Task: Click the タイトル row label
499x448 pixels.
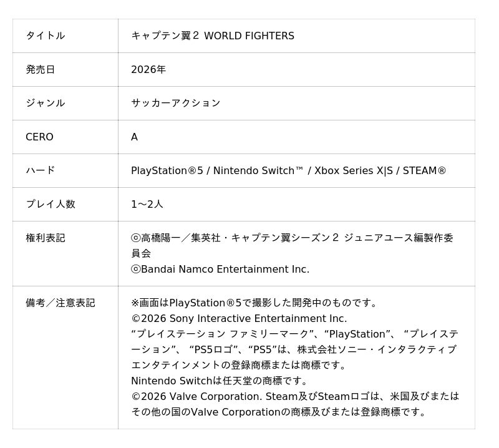Action: click(x=45, y=36)
